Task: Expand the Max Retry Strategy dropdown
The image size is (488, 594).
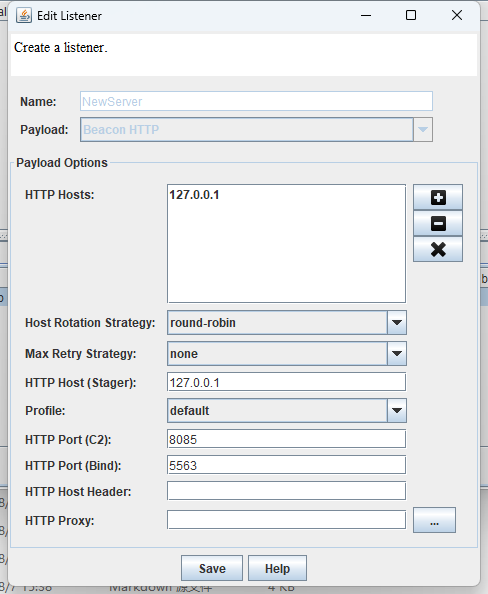Action: tap(287, 353)
